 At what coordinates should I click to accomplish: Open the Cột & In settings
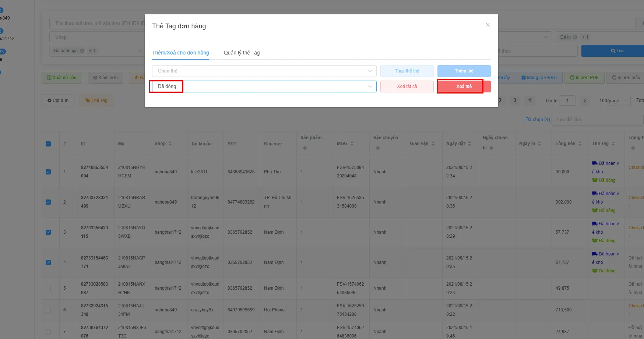coord(58,100)
